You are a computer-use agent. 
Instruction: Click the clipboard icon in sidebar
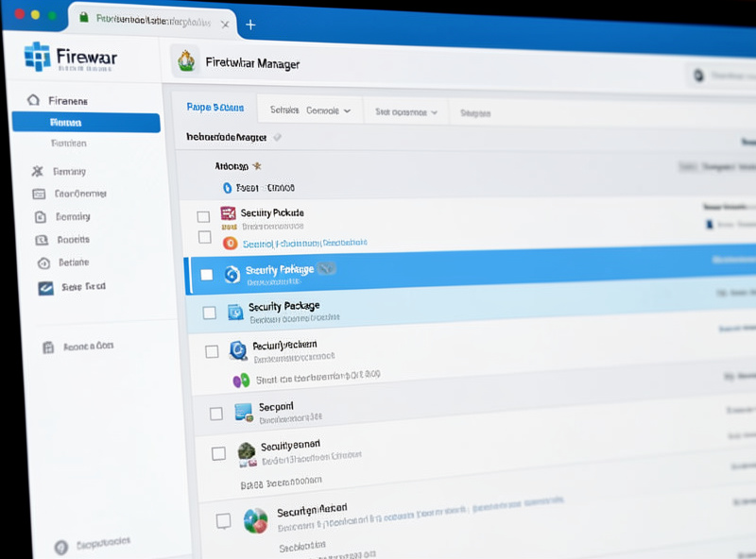(x=41, y=217)
